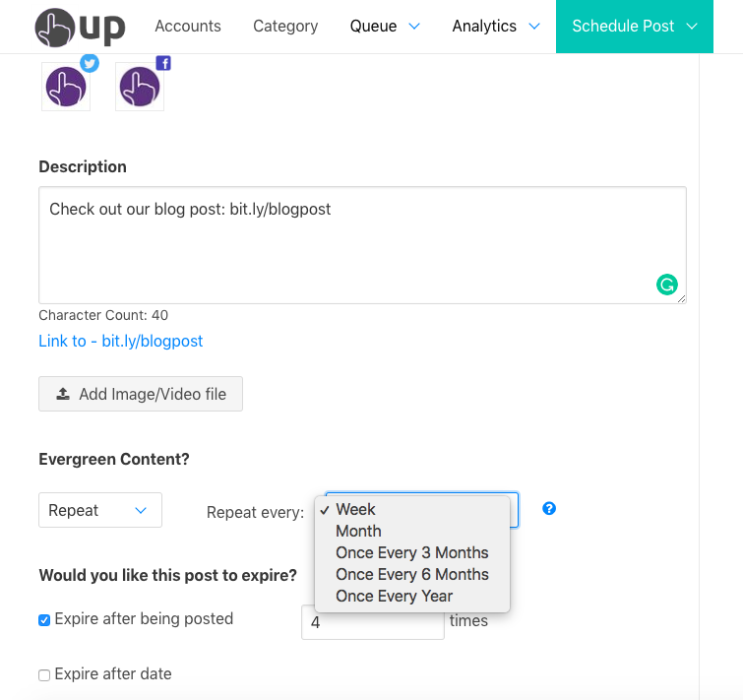The image size is (743, 700).
Task: Click the blue help question mark icon
Action: pos(549,509)
